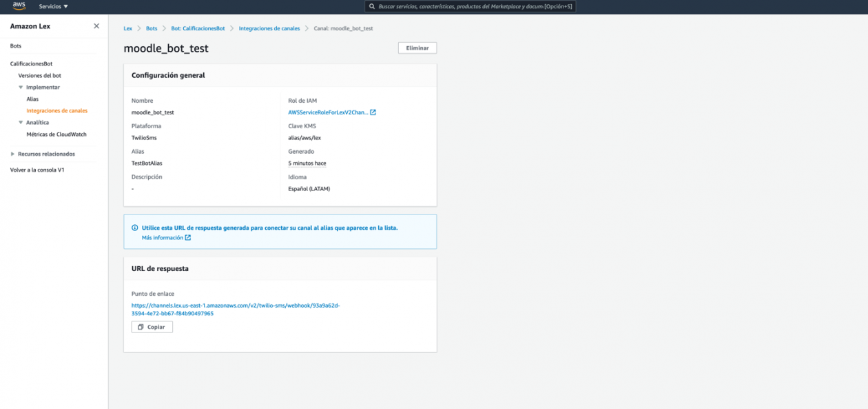The image size is (868, 409).
Task: Open the Servicios dropdown menu
Action: (x=53, y=6)
